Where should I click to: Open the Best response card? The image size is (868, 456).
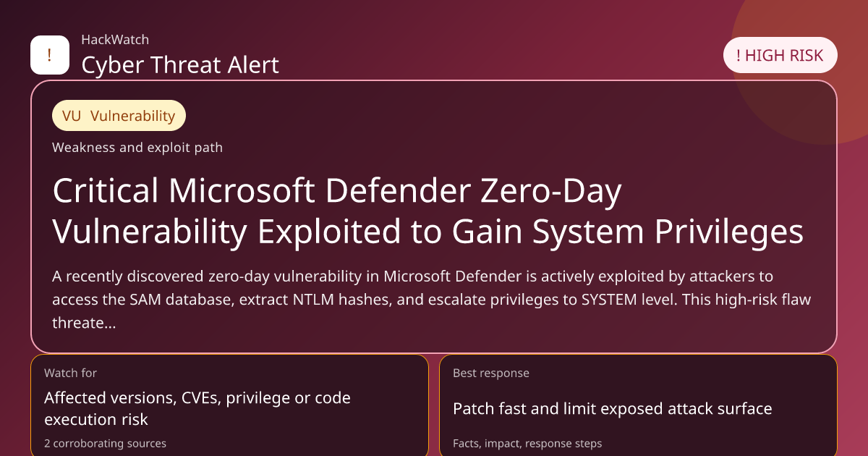pos(637,405)
